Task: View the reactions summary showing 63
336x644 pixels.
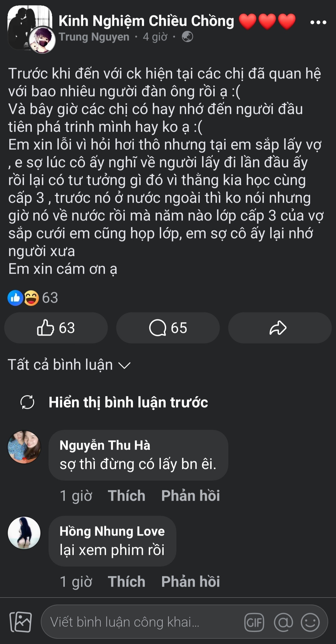Action: click(x=33, y=298)
